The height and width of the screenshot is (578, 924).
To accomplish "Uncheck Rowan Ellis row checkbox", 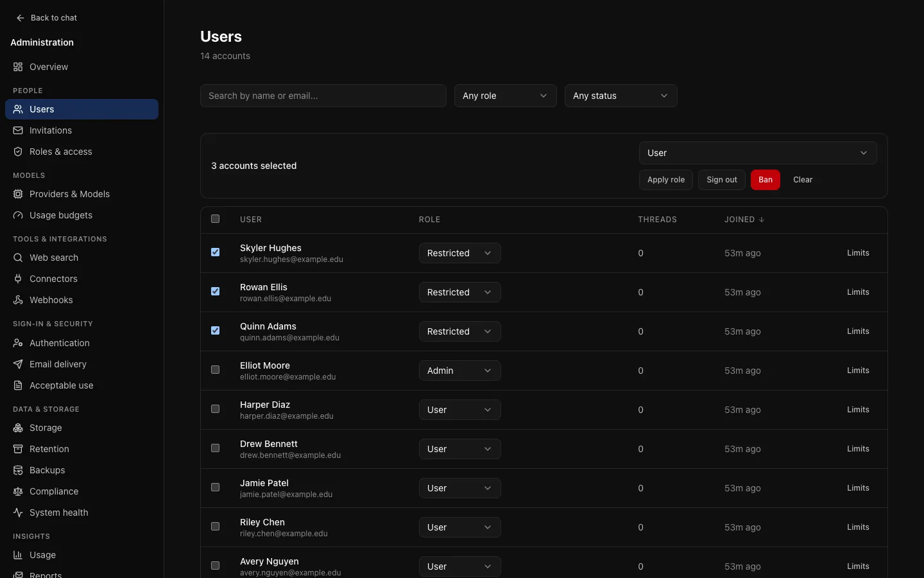I will (x=216, y=292).
